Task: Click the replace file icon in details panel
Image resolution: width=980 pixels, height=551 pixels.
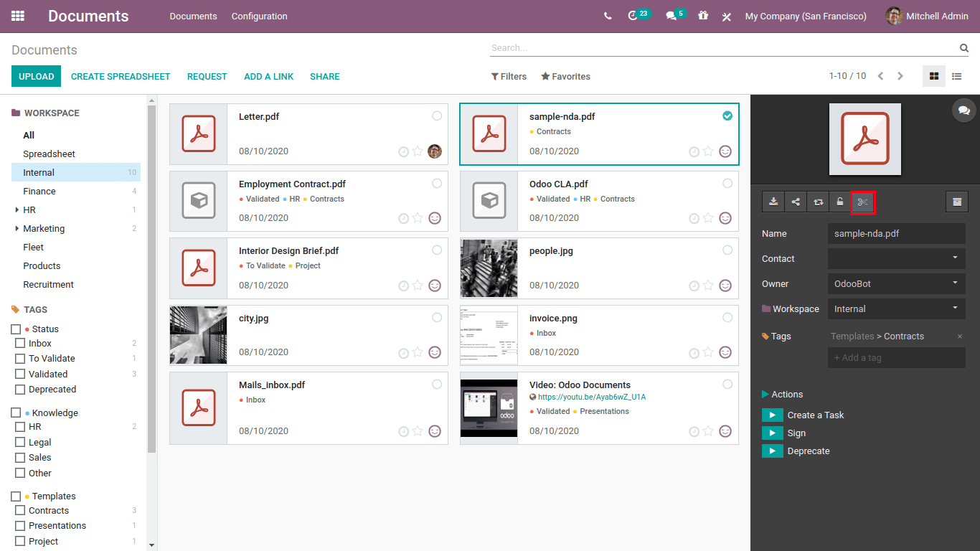Action: (818, 202)
